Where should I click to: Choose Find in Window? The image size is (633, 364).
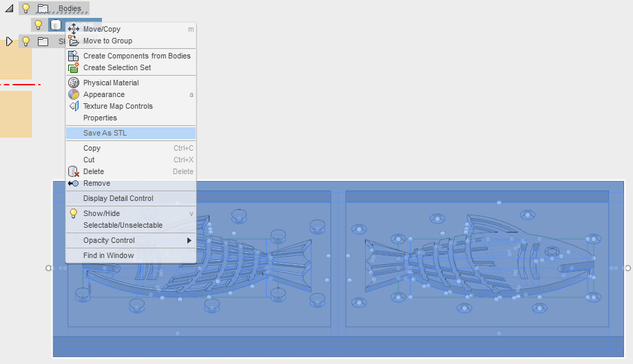tap(131, 255)
